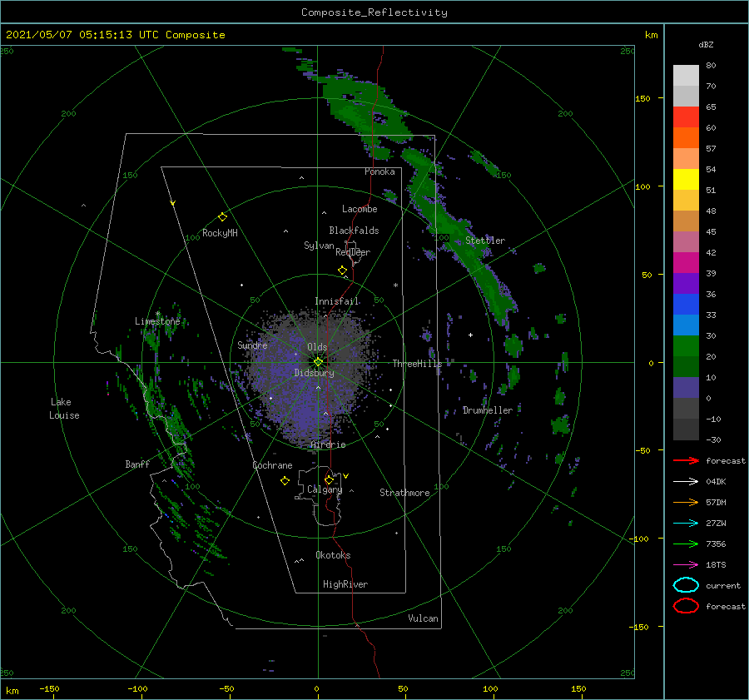Click the Ponoka city label
749x700 pixels.
pos(379,171)
